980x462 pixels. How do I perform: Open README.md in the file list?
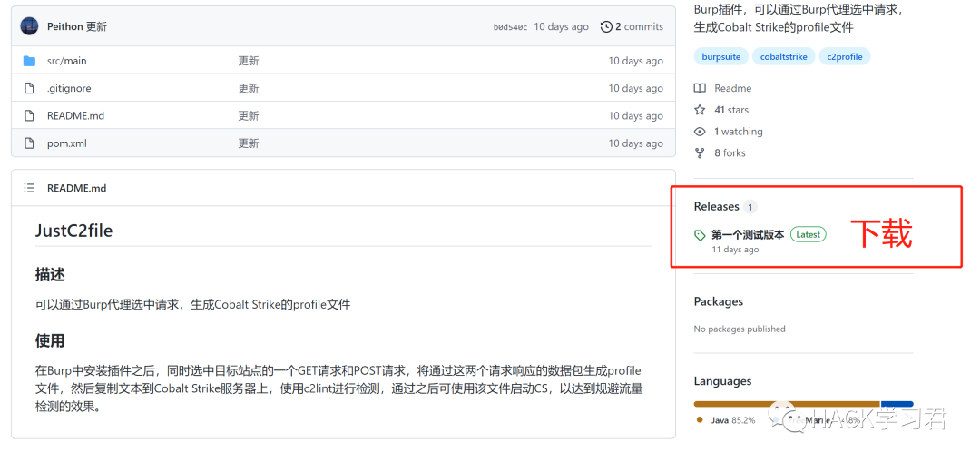(x=75, y=115)
